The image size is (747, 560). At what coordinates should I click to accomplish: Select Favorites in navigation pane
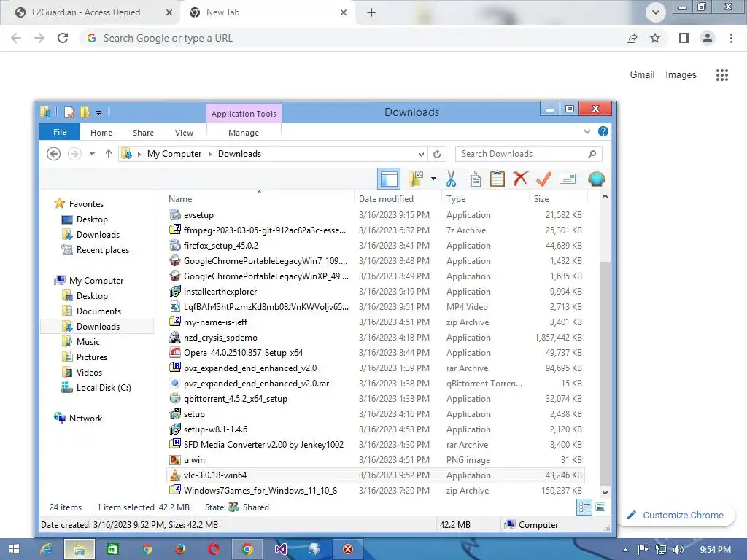pyautogui.click(x=86, y=204)
